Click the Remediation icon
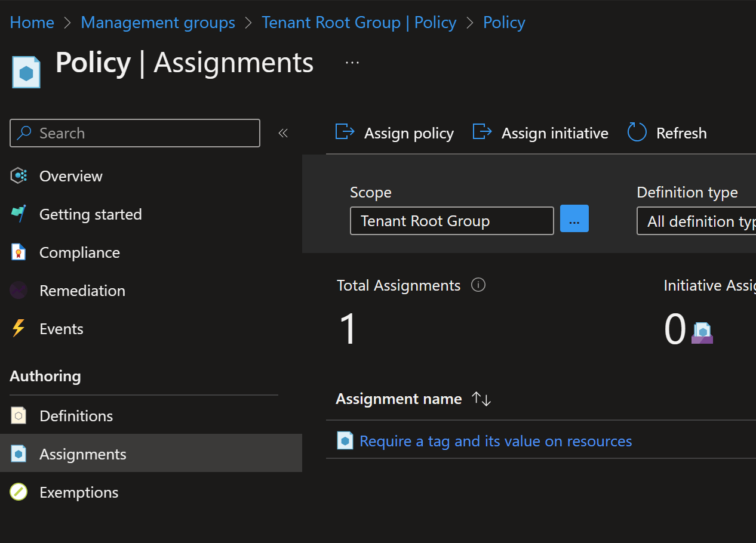Screen dimensions: 756x543 pos(19,290)
